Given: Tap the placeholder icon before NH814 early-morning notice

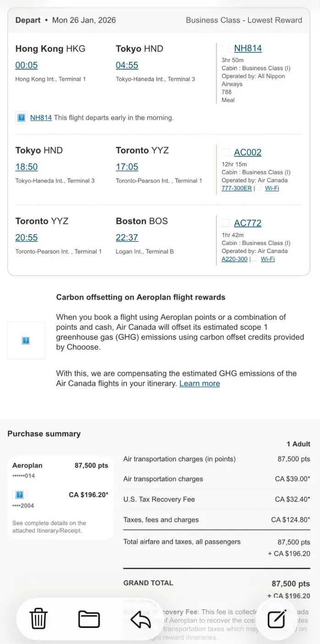Looking at the screenshot, I should pyautogui.click(x=21, y=118).
